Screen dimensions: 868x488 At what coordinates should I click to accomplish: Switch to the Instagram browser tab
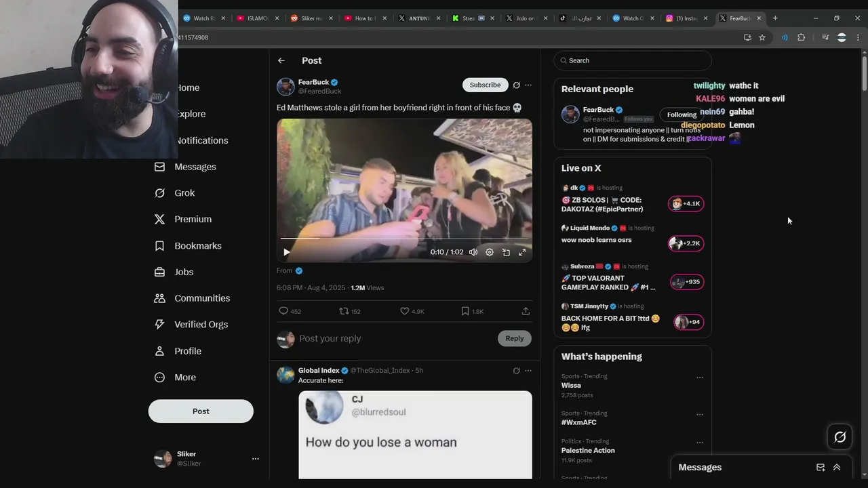pos(687,18)
